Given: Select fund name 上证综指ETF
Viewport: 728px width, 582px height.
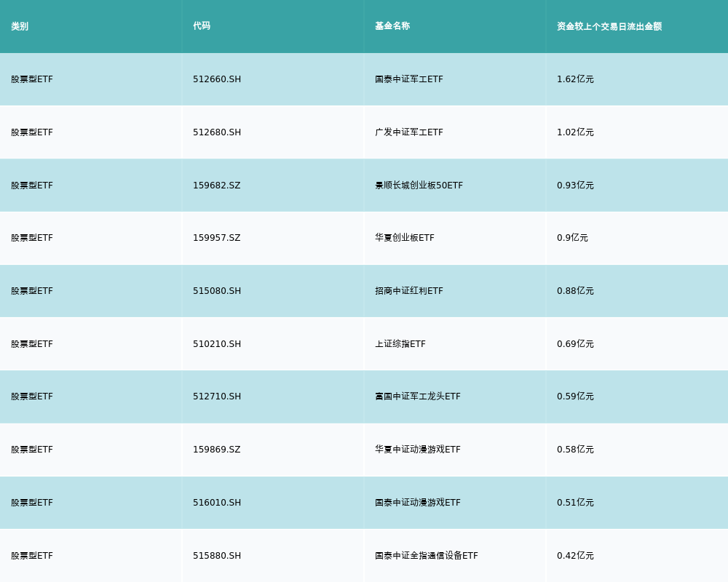Looking at the screenshot, I should coord(400,344).
